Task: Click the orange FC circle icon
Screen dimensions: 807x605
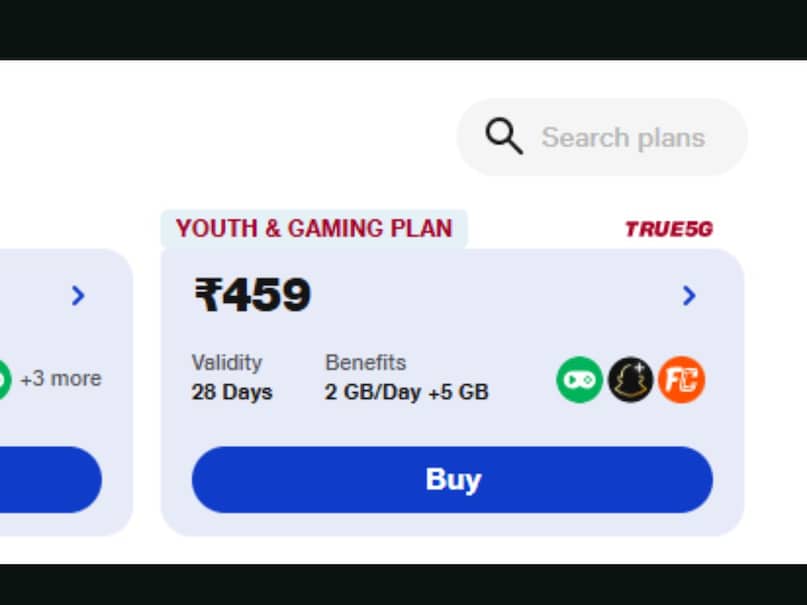Action: point(683,378)
